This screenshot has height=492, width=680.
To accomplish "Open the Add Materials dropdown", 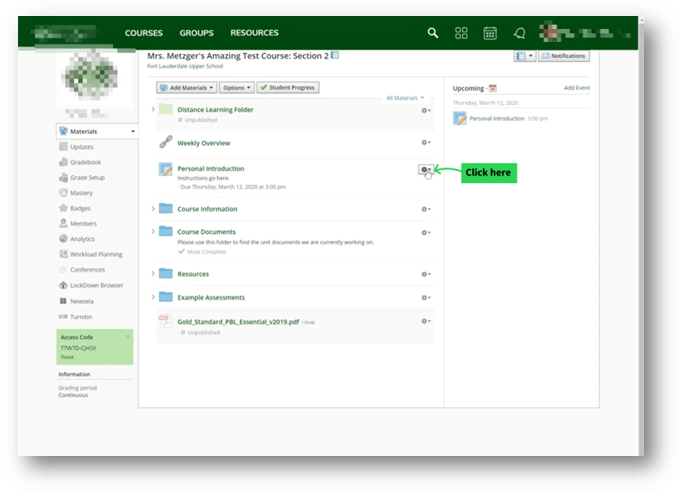I will (x=186, y=88).
